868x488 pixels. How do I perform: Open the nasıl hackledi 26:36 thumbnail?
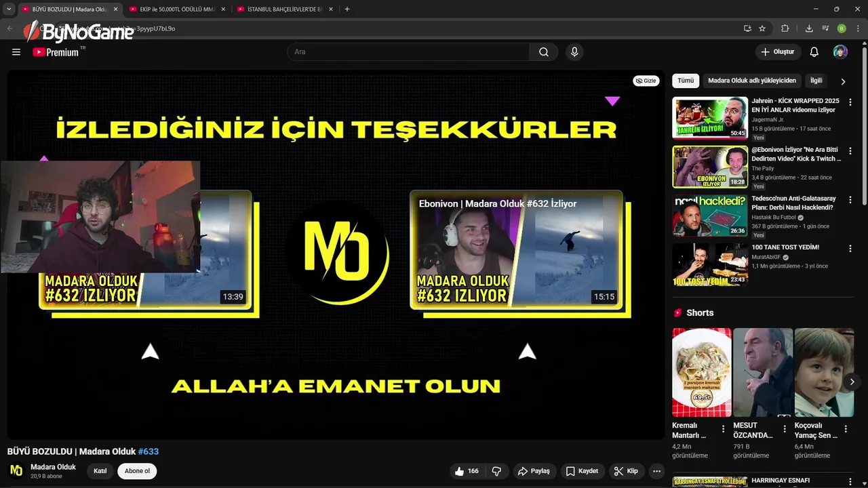710,216
